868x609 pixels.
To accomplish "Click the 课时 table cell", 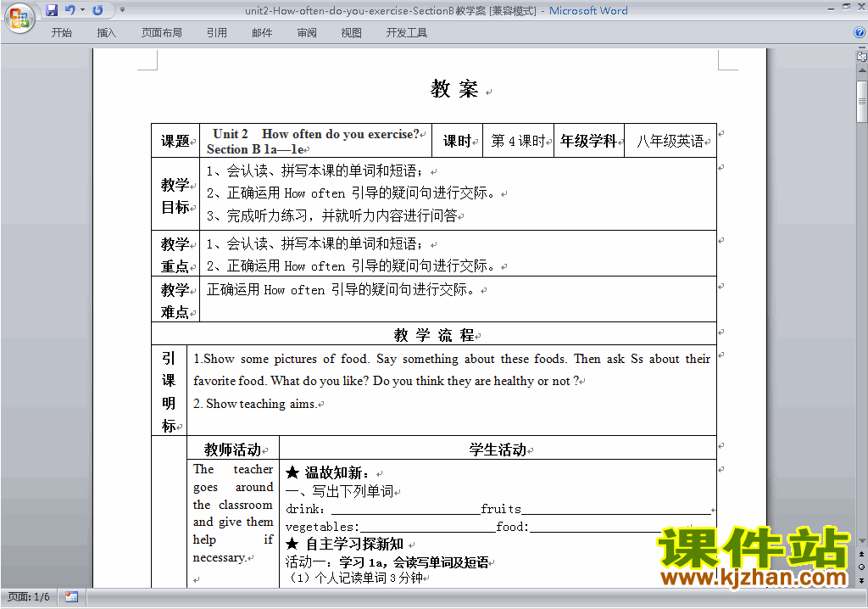I will coord(457,142).
